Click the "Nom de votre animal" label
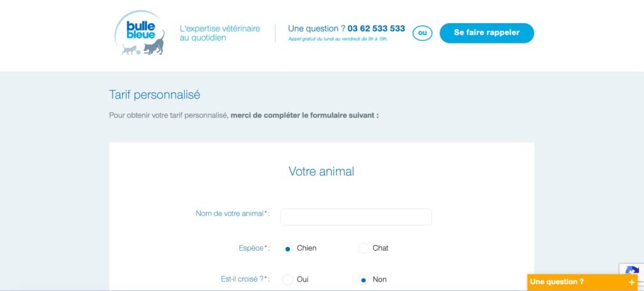Image resolution: width=644 pixels, height=291 pixels. click(230, 214)
